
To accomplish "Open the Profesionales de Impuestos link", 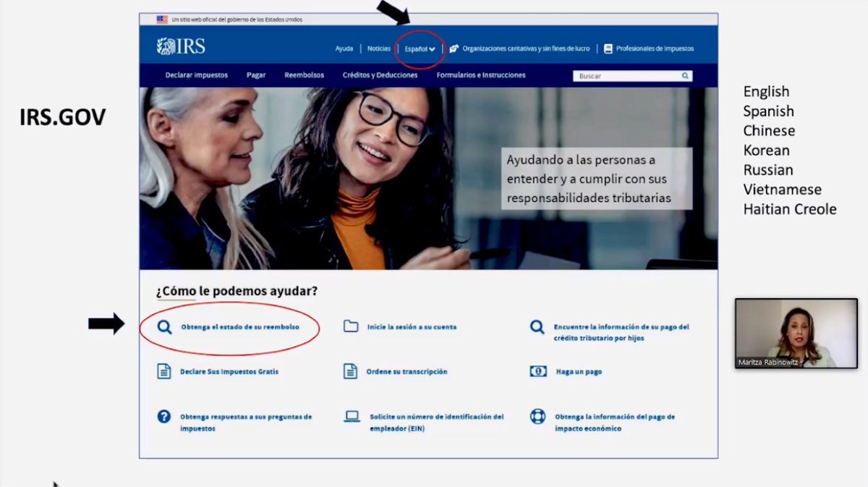I will tap(655, 48).
